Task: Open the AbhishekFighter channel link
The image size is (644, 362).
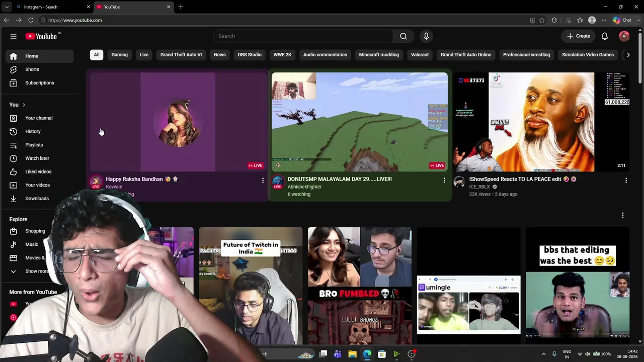Action: (304, 187)
